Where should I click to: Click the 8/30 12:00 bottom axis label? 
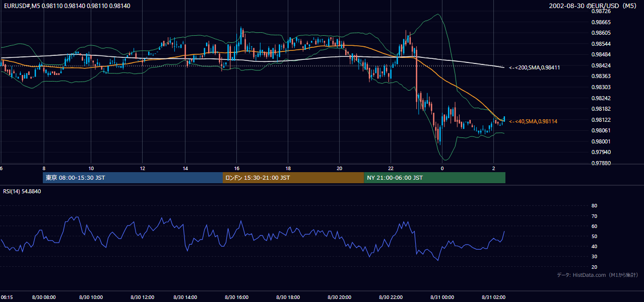point(142,297)
